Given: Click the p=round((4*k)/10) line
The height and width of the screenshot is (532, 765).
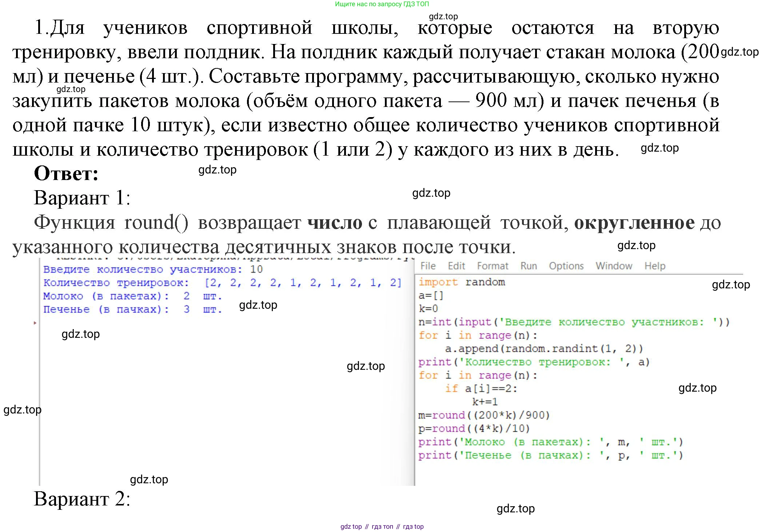Looking at the screenshot, I should 474,428.
